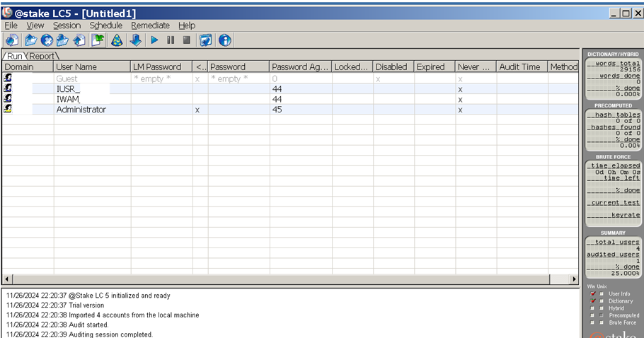Launch the LC5 Wizard hat icon
644x338 pixels.
pyautogui.click(x=117, y=40)
